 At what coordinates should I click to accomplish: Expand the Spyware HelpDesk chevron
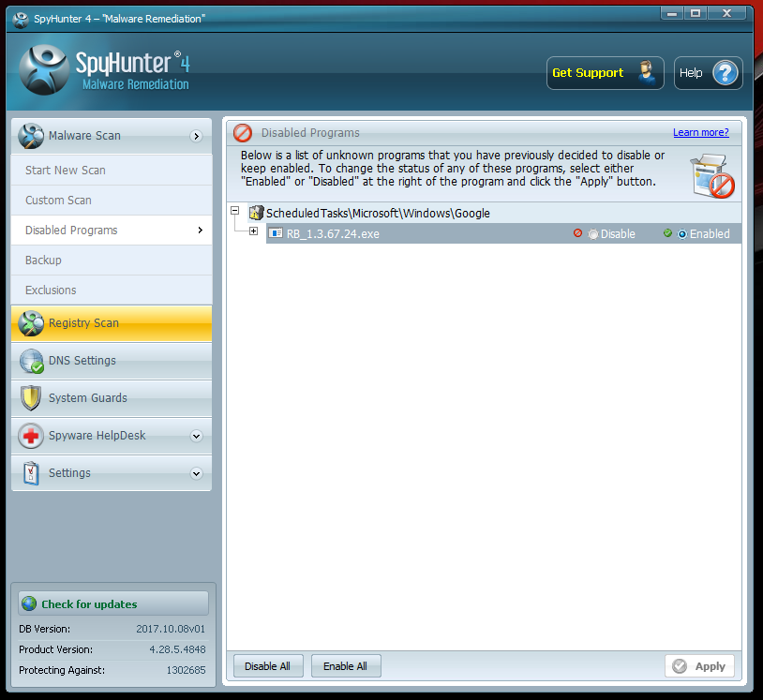tap(196, 436)
